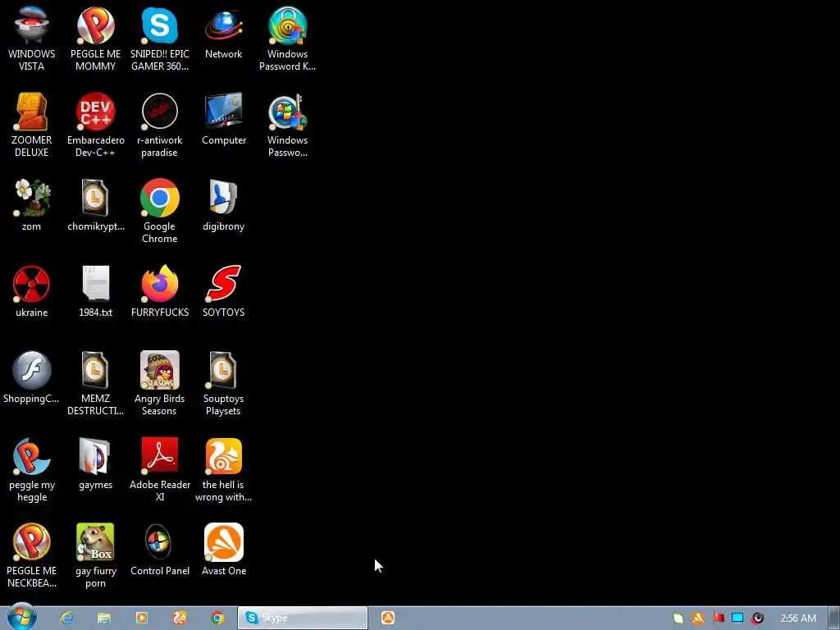Viewport: 840px width, 630px height.
Task: Open the Avast taskbar button beside Skype
Action: coord(388,618)
